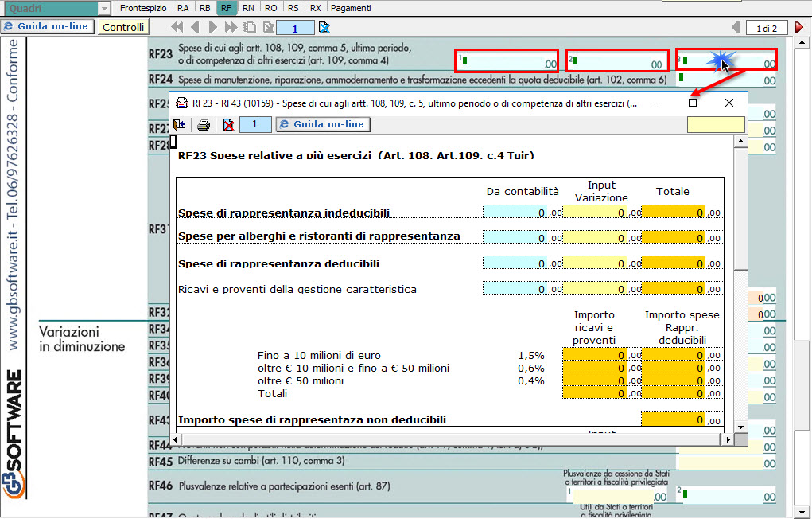The height and width of the screenshot is (519, 812).
Task: Go to the next page with the single right arrow
Action: [x=212, y=28]
